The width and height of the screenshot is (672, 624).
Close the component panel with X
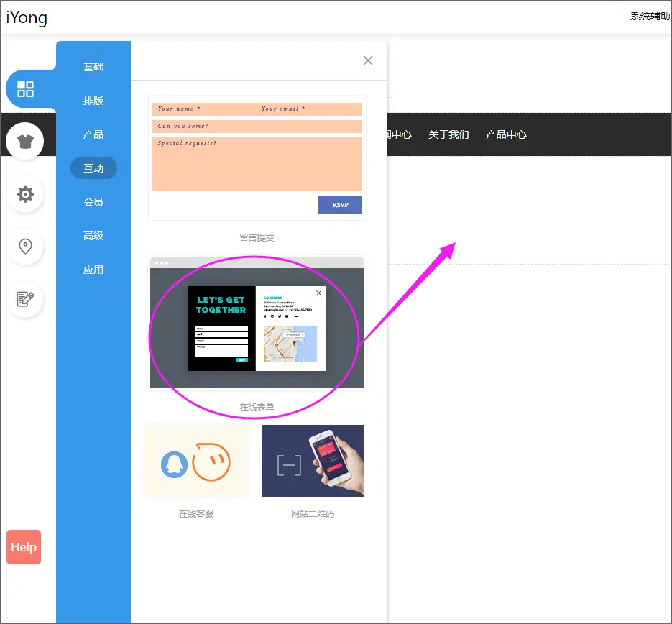click(368, 60)
